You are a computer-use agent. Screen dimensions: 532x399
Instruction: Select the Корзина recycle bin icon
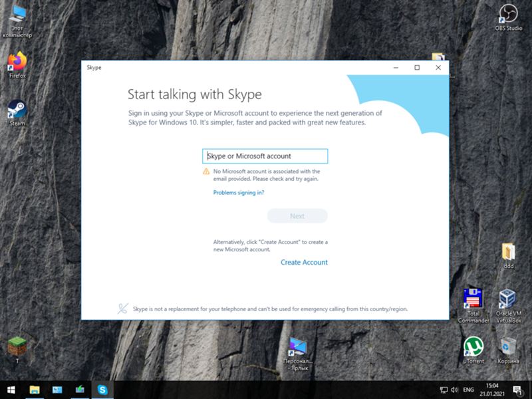(508, 350)
